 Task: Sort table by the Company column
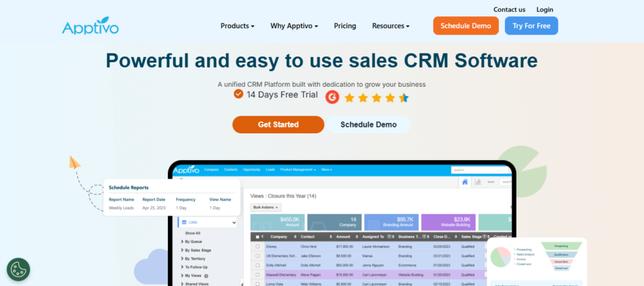(x=295, y=237)
